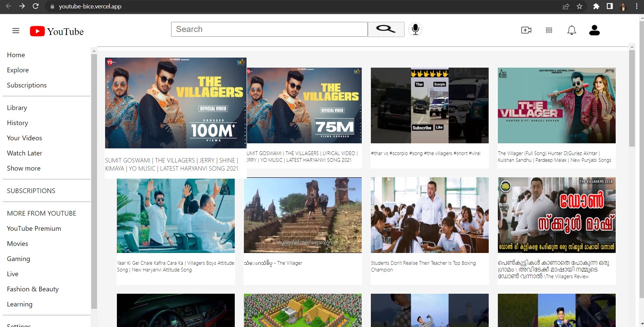The image size is (644, 327).
Task: Open the YouTube apps grid icon
Action: coord(549,30)
